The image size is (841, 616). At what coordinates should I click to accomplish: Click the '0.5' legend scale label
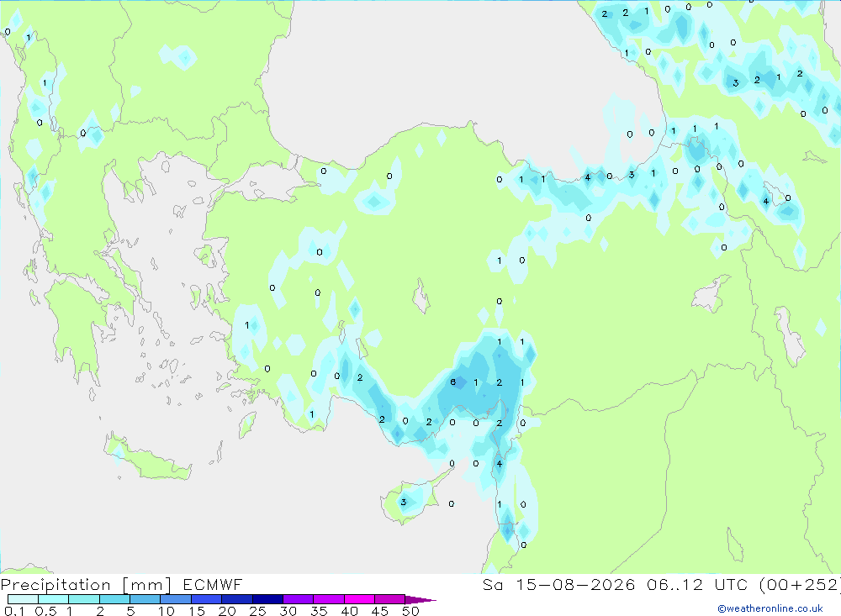click(45, 611)
